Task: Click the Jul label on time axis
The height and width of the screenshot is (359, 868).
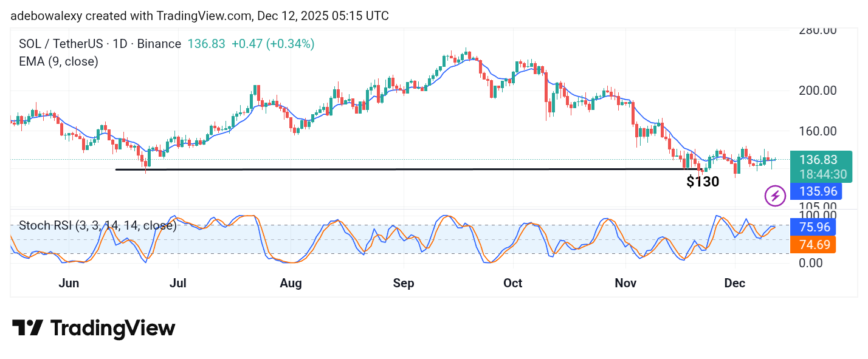Action: (178, 284)
